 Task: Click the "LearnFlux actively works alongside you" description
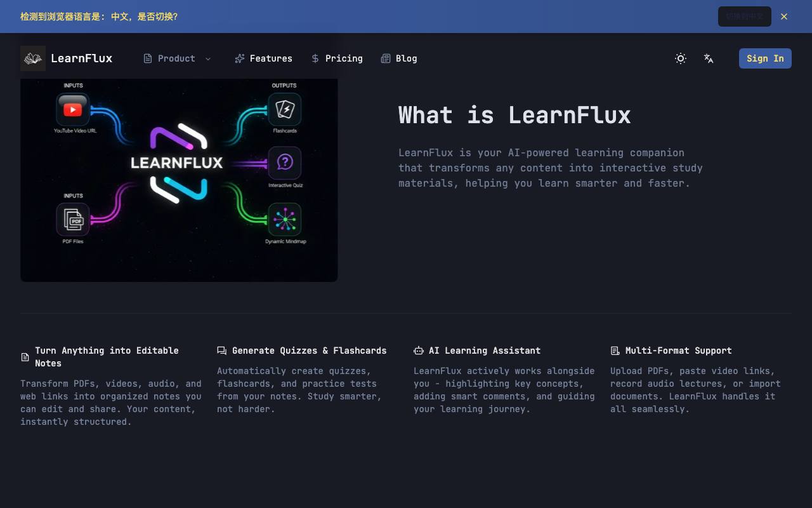tap(504, 390)
